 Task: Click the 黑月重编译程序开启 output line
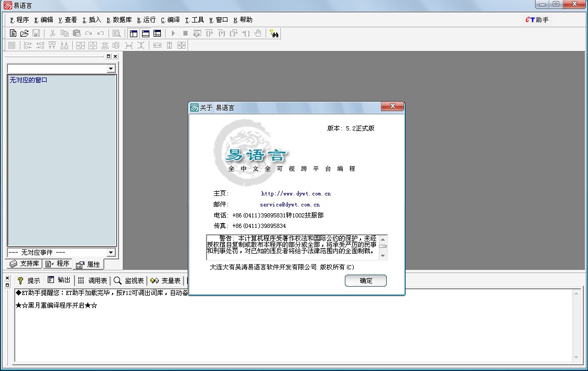click(x=56, y=305)
